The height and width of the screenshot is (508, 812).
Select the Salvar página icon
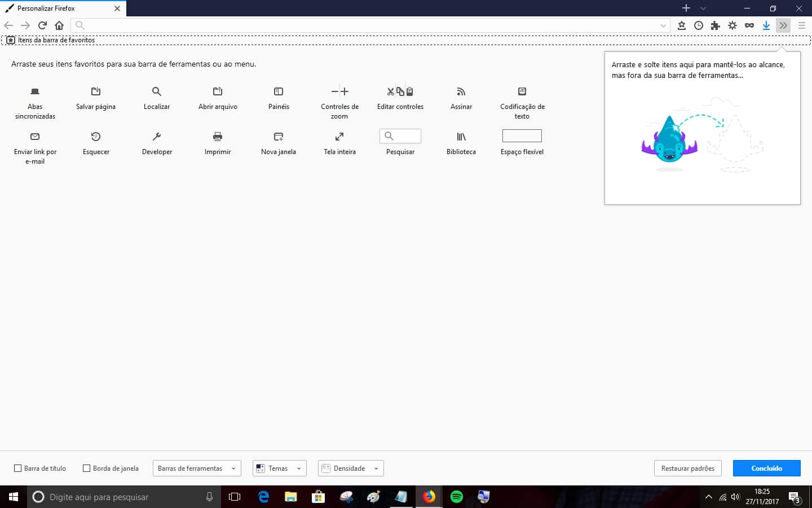(x=96, y=91)
